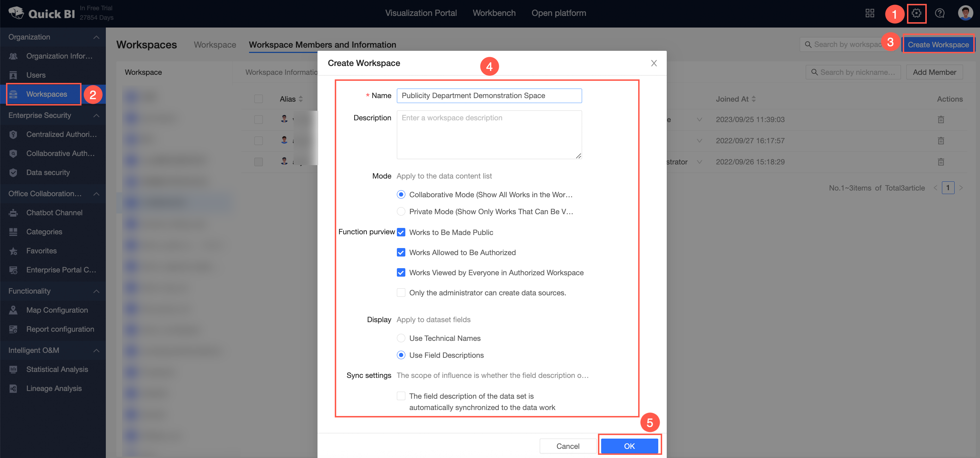980x458 pixels.
Task: Open Workbench in top navigation
Action: [x=494, y=13]
